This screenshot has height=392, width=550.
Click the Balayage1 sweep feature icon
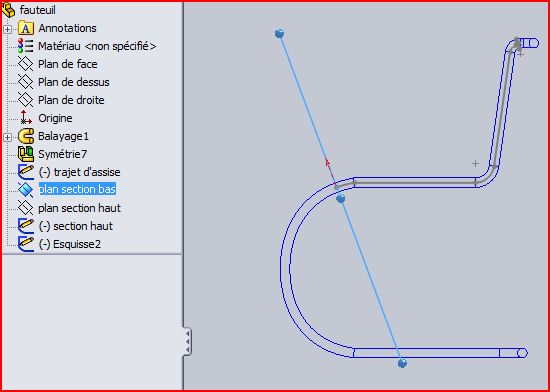tap(26, 136)
